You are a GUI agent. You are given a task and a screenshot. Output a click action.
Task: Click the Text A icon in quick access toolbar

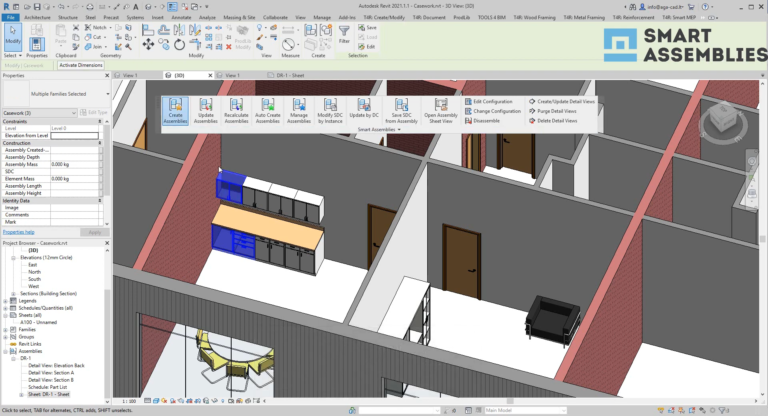[x=136, y=7]
